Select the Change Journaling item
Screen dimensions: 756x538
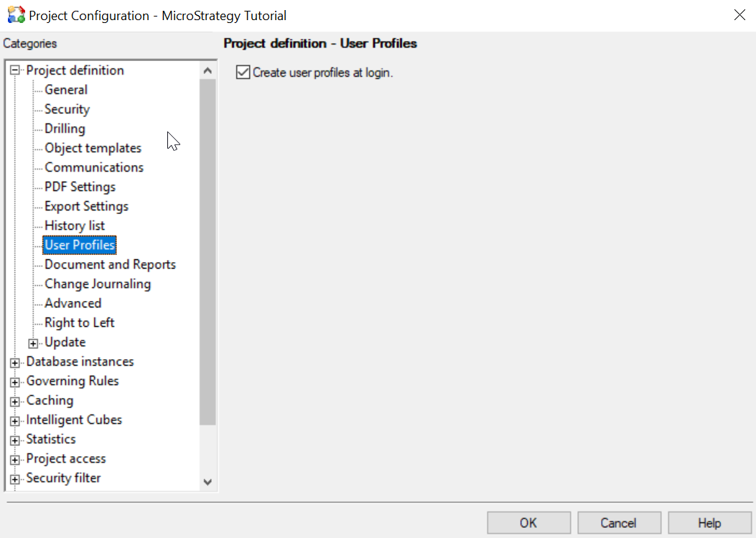pos(98,283)
